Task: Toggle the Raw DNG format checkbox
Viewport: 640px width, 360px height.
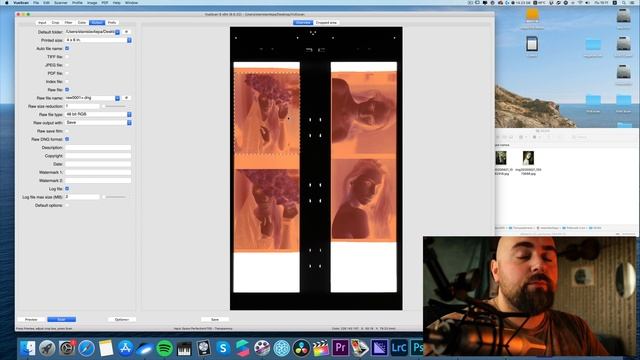Action: (67, 139)
